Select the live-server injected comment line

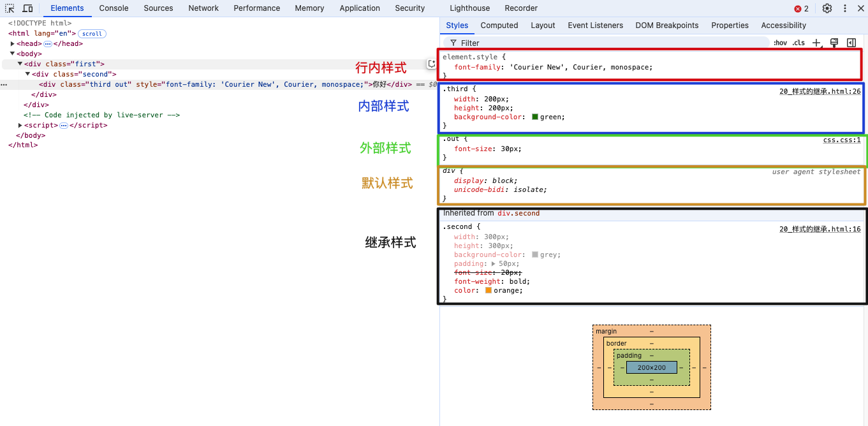click(101, 115)
